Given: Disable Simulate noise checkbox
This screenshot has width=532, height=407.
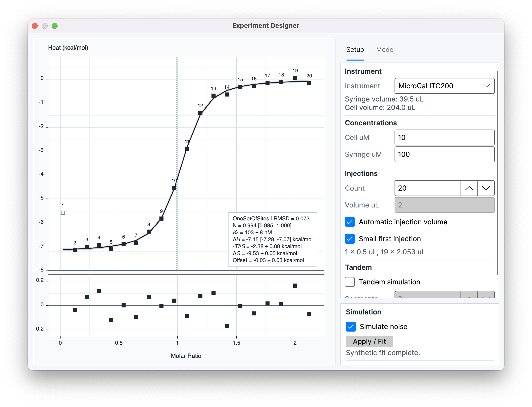Looking at the screenshot, I should 351,327.
